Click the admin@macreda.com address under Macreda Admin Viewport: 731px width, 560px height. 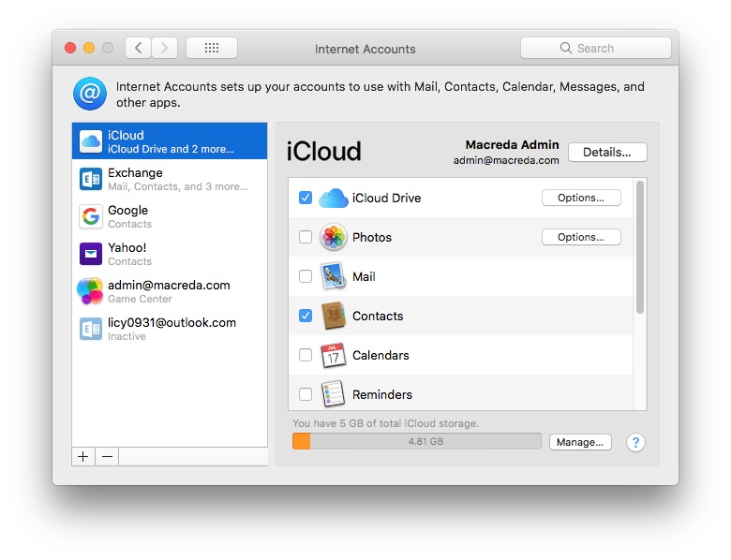tap(506, 160)
